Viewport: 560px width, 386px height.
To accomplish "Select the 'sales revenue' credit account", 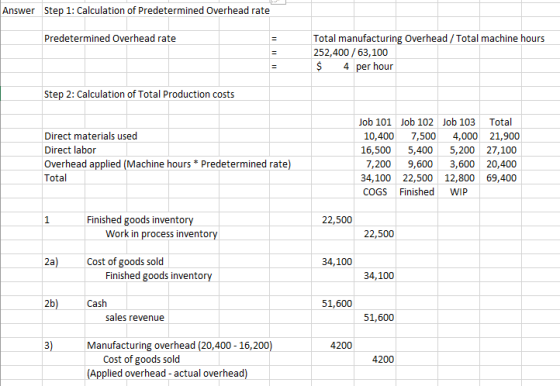I will [x=135, y=317].
